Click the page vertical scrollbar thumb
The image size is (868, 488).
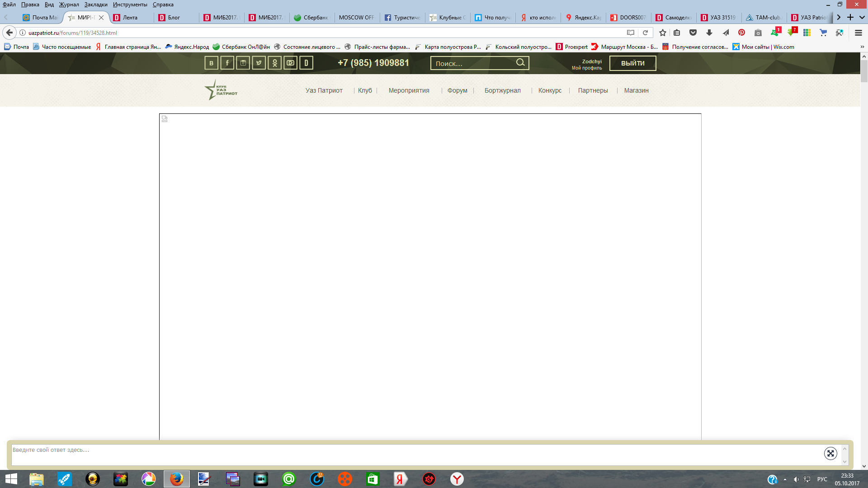click(864, 71)
